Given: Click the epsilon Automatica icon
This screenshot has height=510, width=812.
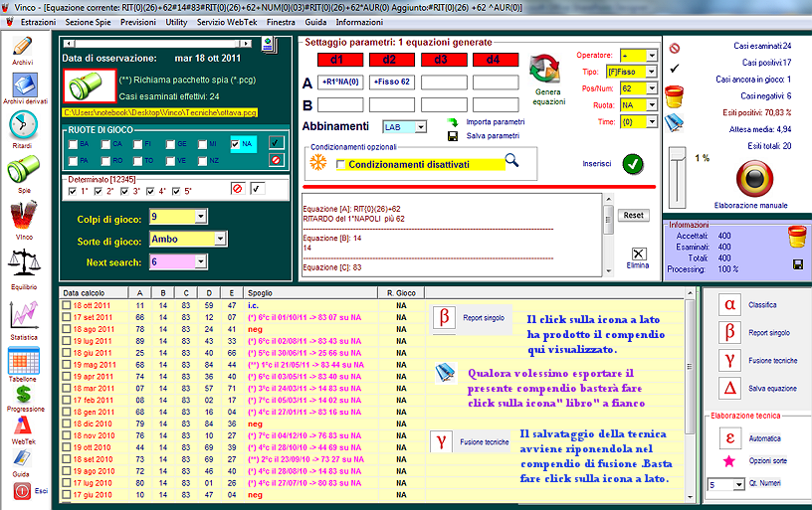Looking at the screenshot, I should (x=729, y=438).
